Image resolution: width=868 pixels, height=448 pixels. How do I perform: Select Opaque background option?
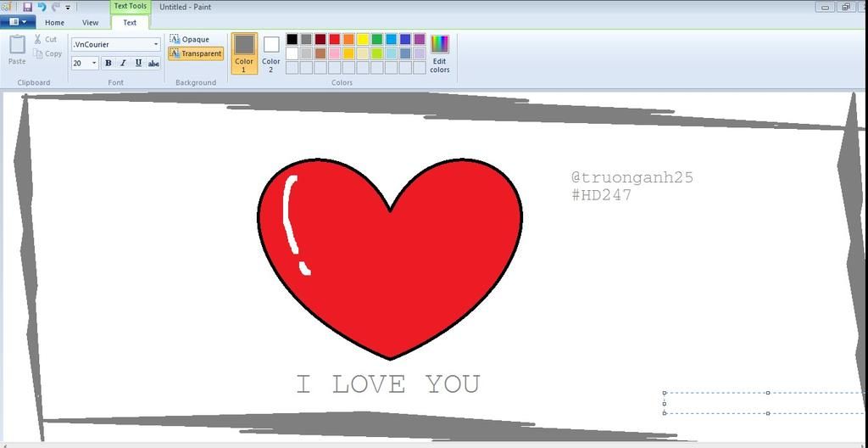point(190,39)
